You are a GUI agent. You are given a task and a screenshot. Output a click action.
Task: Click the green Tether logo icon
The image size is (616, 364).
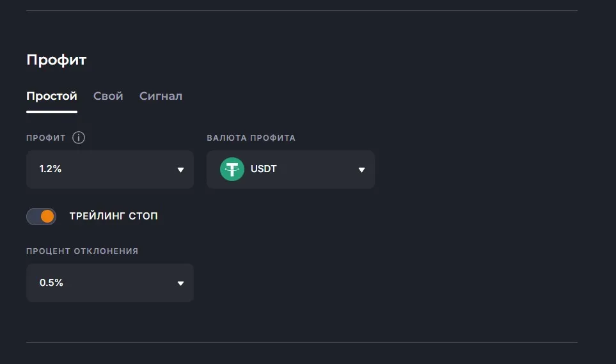coord(232,170)
